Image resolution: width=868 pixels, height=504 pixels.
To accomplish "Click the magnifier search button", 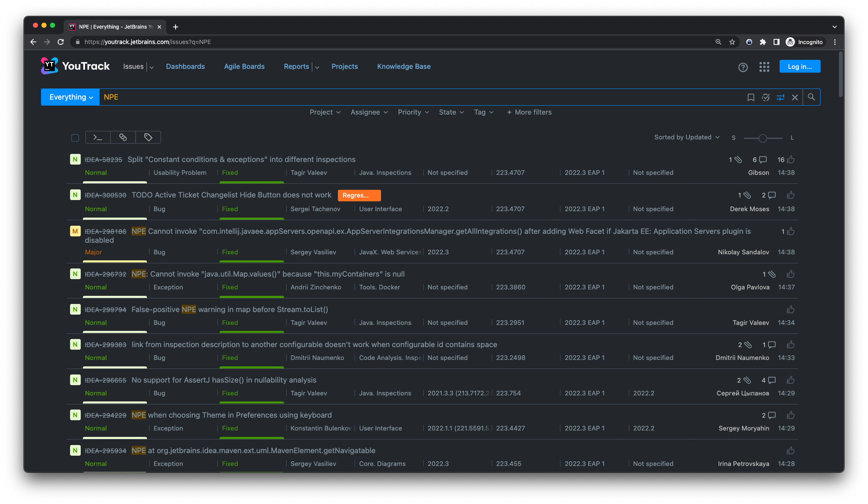I will coord(811,97).
